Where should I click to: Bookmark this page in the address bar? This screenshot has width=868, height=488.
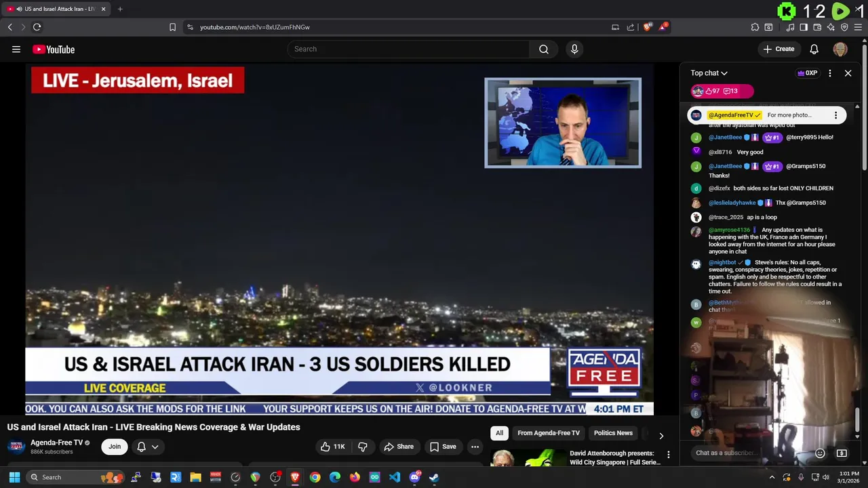[x=172, y=27]
